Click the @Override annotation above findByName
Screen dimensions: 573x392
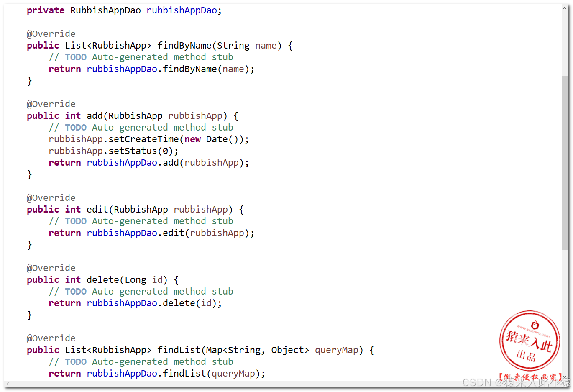[51, 34]
